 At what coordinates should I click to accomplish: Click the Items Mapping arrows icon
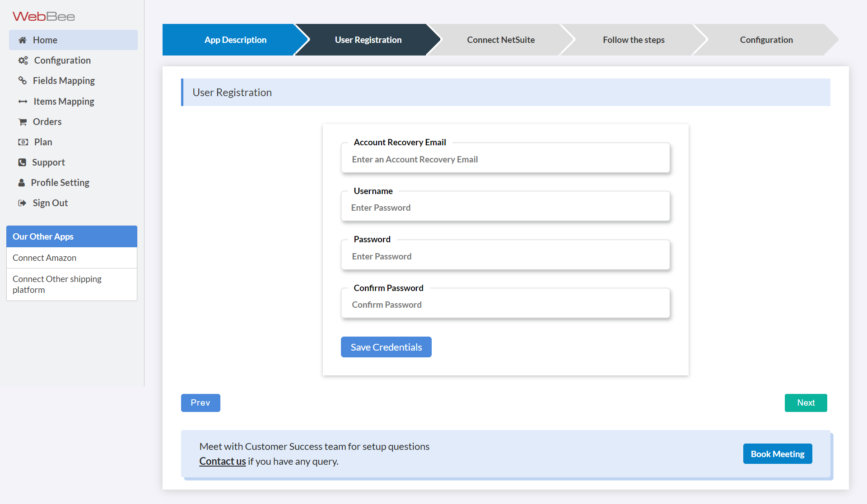[x=23, y=102]
